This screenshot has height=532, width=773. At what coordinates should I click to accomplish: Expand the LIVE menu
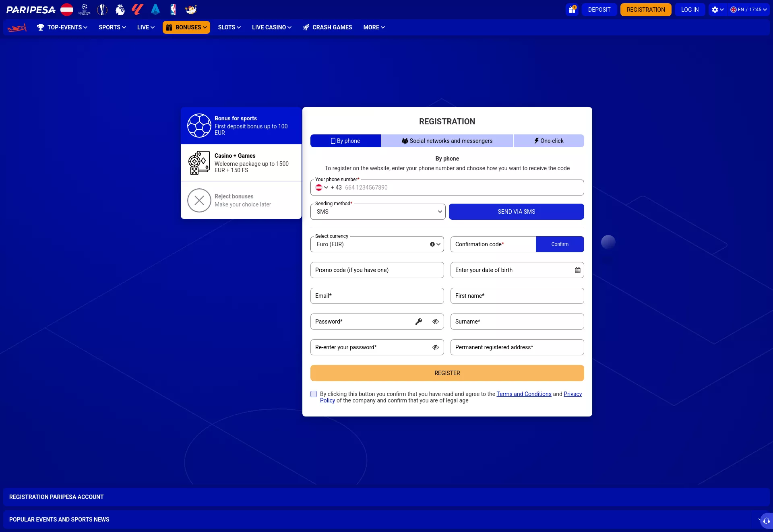point(146,27)
